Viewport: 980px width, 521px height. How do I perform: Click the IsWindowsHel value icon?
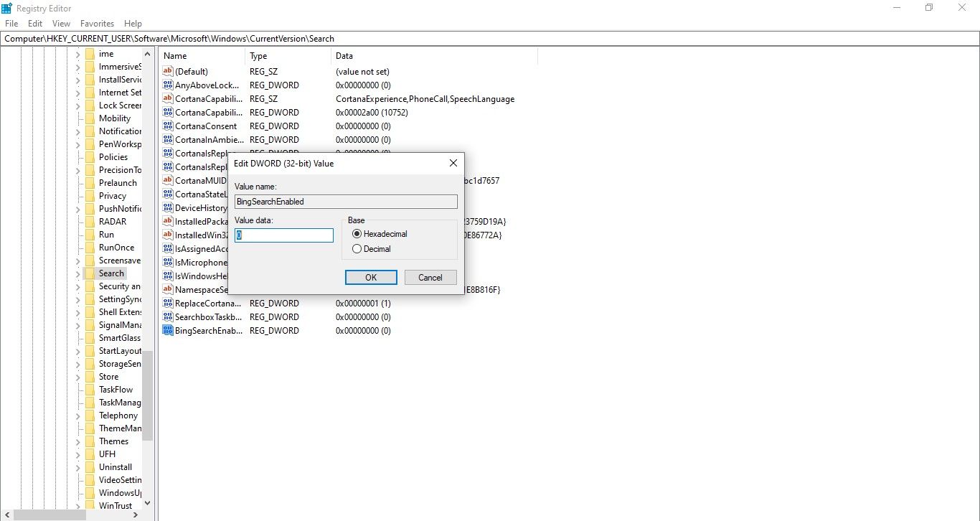pos(168,276)
